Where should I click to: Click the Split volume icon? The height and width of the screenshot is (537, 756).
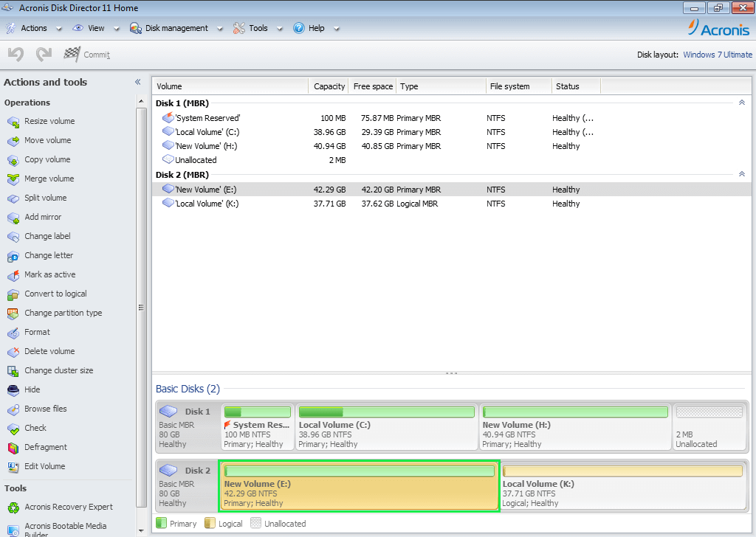pos(13,198)
